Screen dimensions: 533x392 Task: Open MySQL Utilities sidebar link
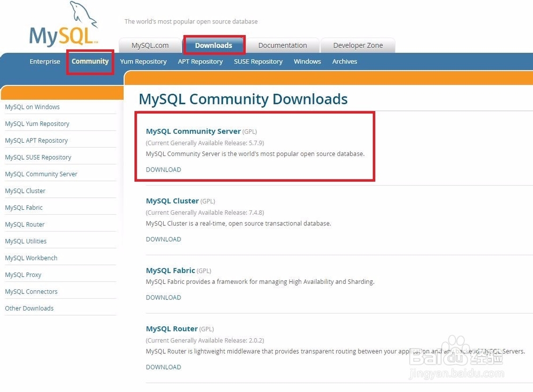(x=26, y=241)
